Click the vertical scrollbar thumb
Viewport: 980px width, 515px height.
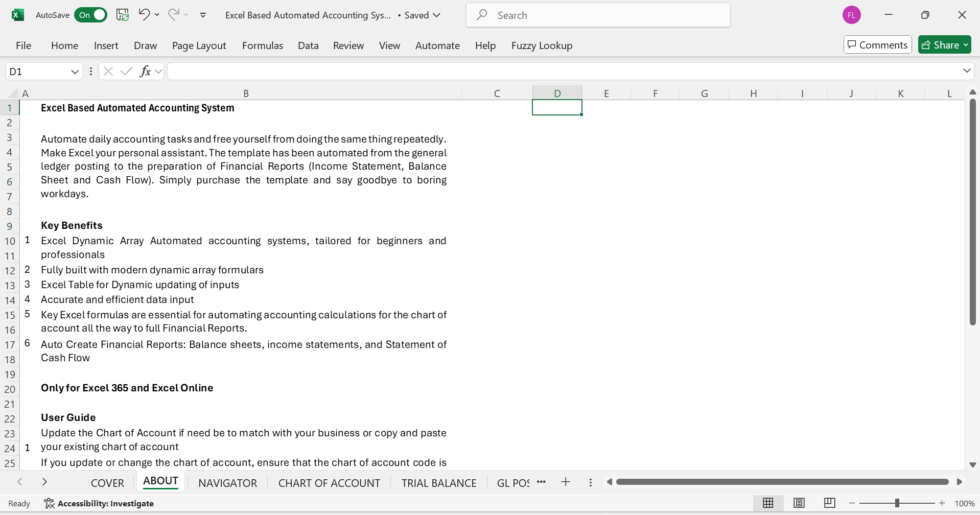point(972,212)
